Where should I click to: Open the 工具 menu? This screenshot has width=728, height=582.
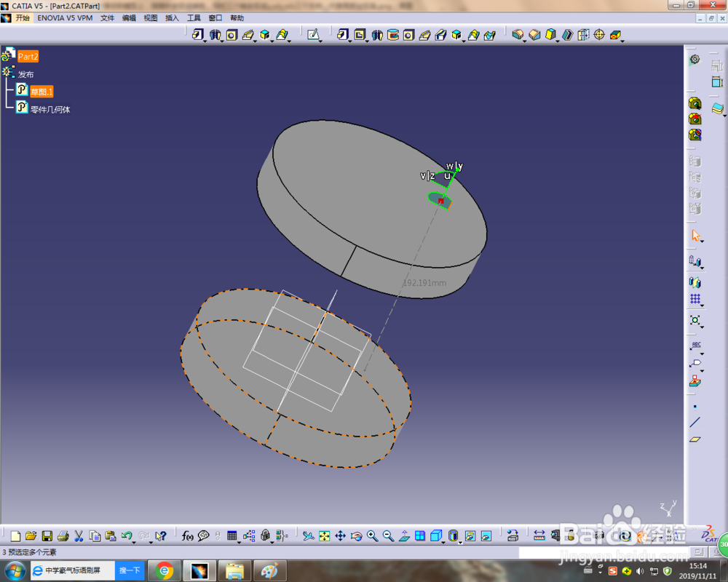point(193,18)
